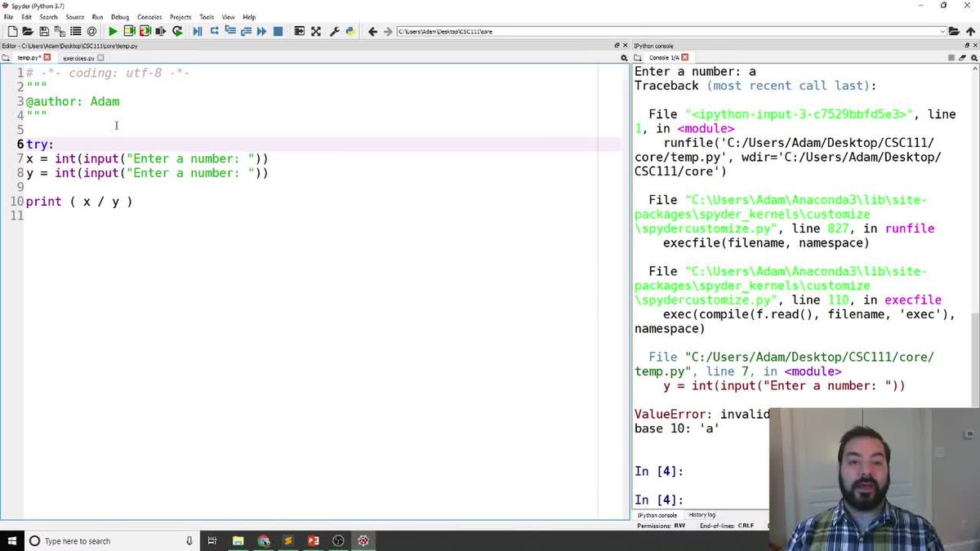The image size is (980, 551).
Task: Open PowerPoint from the Windows taskbar
Action: point(313,540)
